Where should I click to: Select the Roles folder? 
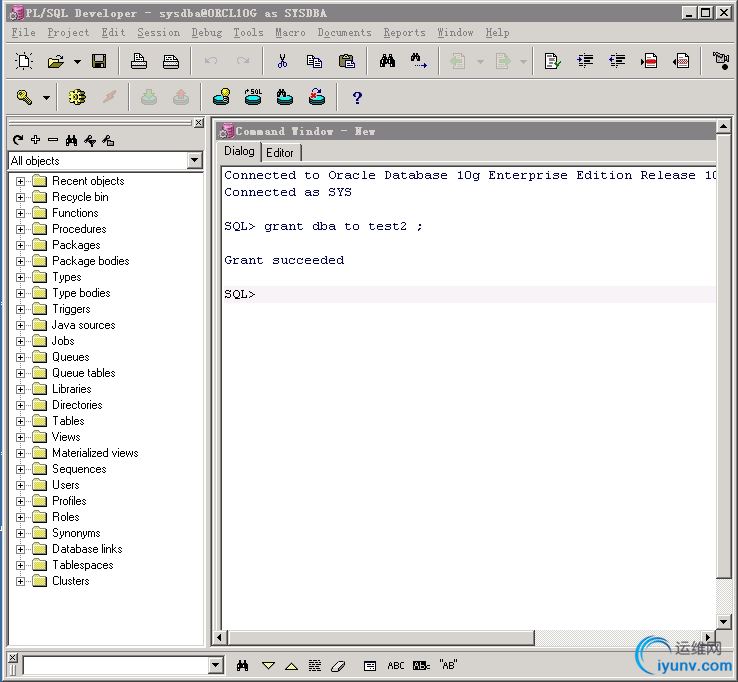coord(65,517)
